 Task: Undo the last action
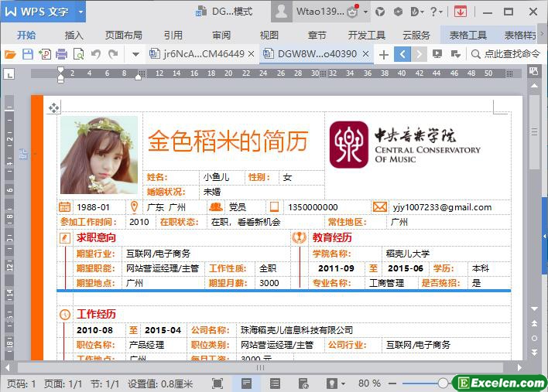(96, 54)
